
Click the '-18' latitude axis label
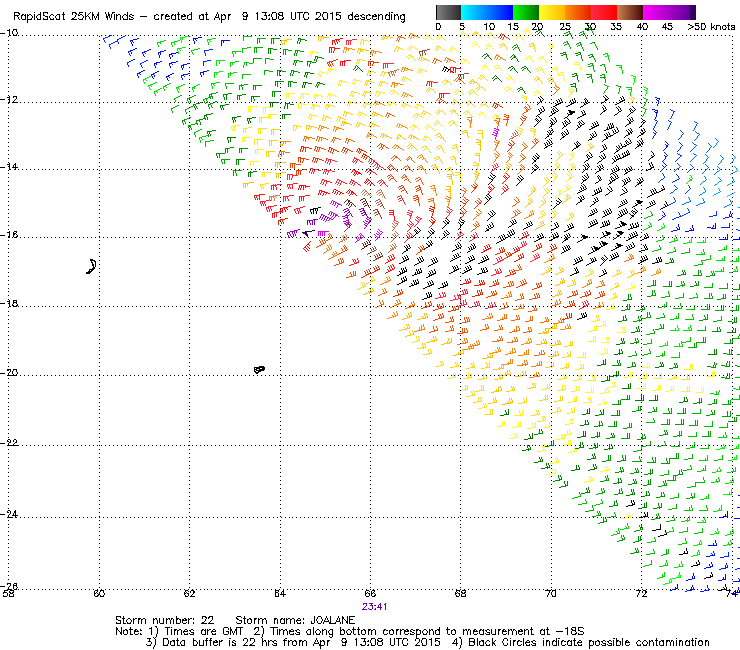(9, 304)
